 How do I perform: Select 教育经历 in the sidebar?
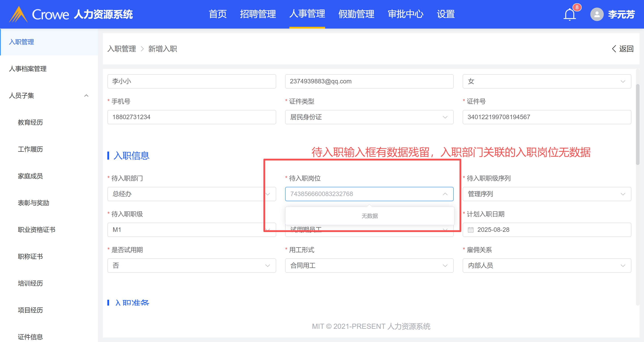pyautogui.click(x=30, y=122)
